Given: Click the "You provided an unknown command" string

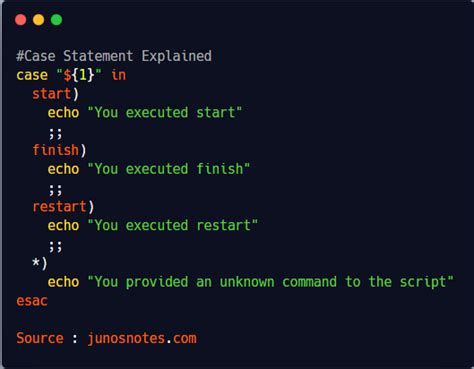Looking at the screenshot, I should pyautogui.click(x=270, y=282).
